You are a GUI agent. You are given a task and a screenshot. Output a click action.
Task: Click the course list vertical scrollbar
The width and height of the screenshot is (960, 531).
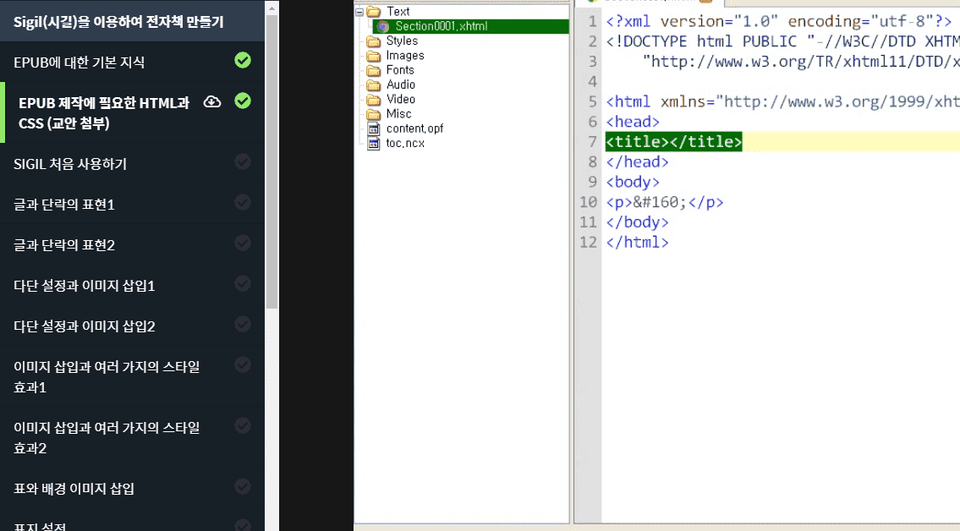[272, 162]
